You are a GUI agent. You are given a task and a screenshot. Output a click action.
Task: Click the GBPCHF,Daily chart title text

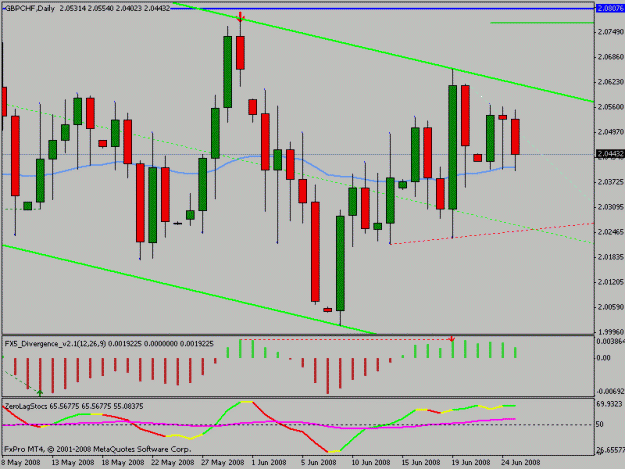pyautogui.click(x=30, y=8)
